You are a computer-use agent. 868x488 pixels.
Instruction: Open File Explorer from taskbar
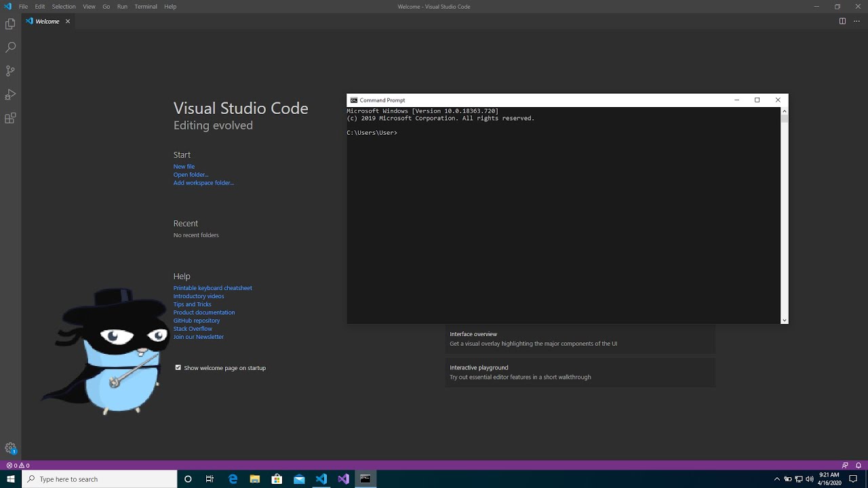click(255, 479)
